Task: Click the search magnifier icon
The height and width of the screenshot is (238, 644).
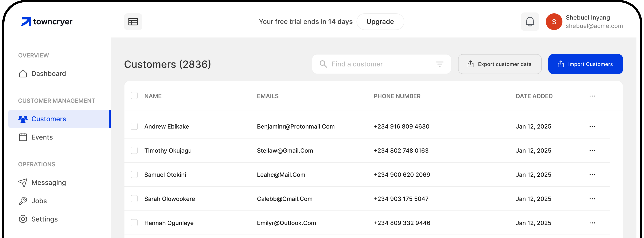Action: click(x=323, y=64)
